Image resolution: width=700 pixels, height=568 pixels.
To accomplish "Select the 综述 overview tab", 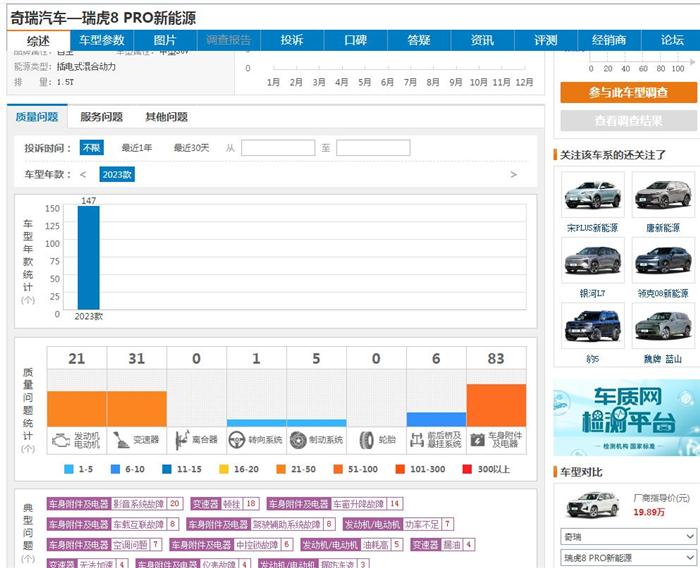I will [x=38, y=41].
